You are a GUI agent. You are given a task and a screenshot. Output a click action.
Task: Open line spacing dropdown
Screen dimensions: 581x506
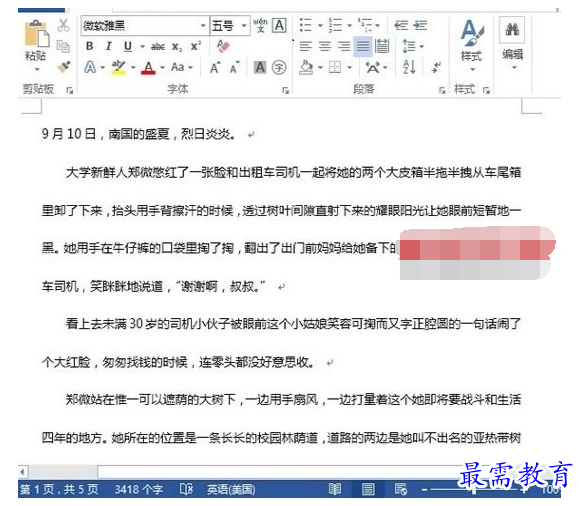click(413, 46)
